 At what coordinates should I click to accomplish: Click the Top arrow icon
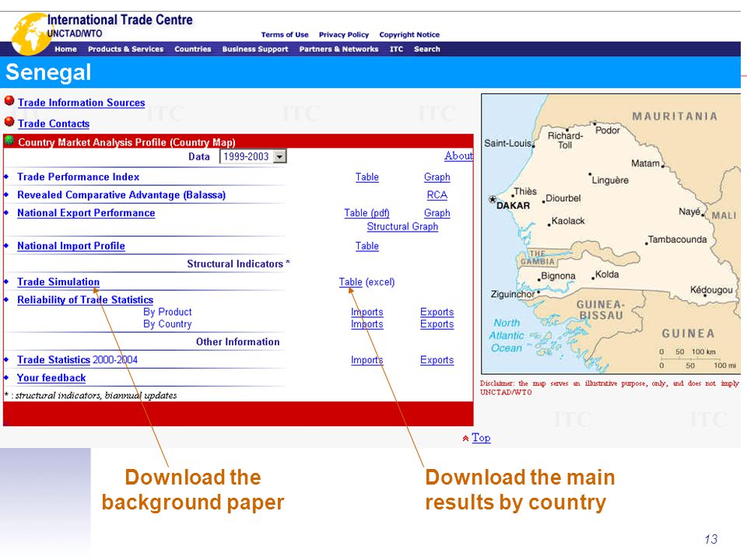coord(465,438)
